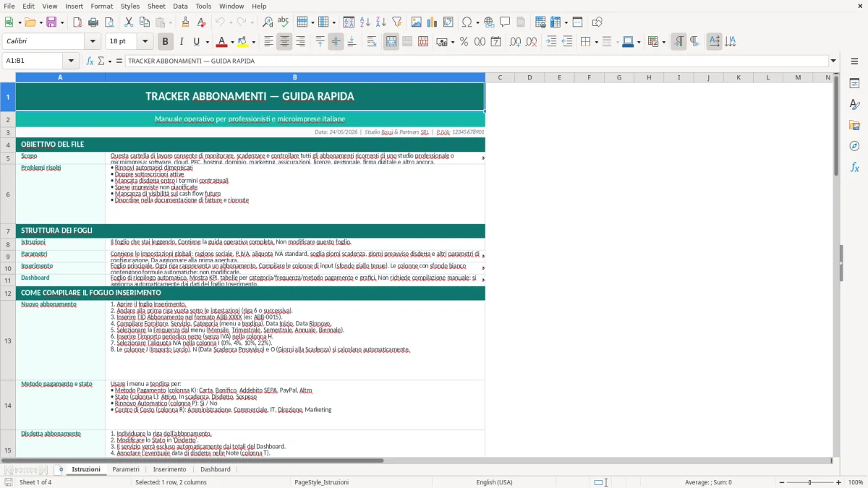
Task: Insert or edit pivot table
Action: point(448,22)
